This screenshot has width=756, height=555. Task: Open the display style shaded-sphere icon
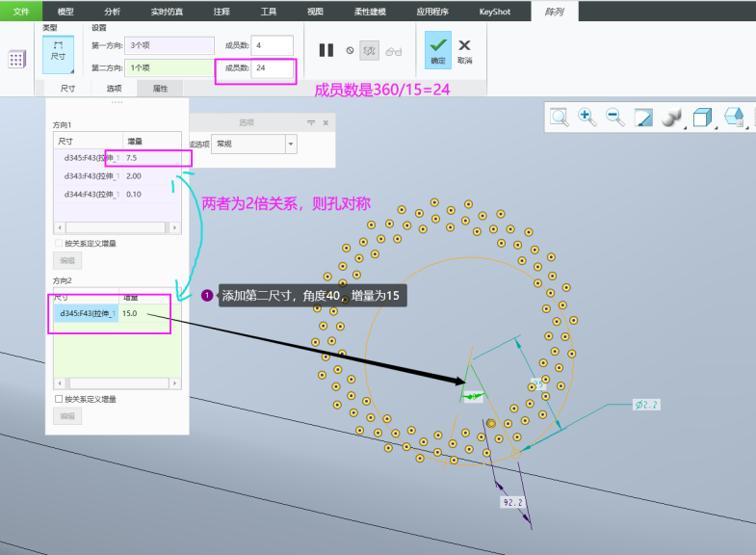[672, 118]
